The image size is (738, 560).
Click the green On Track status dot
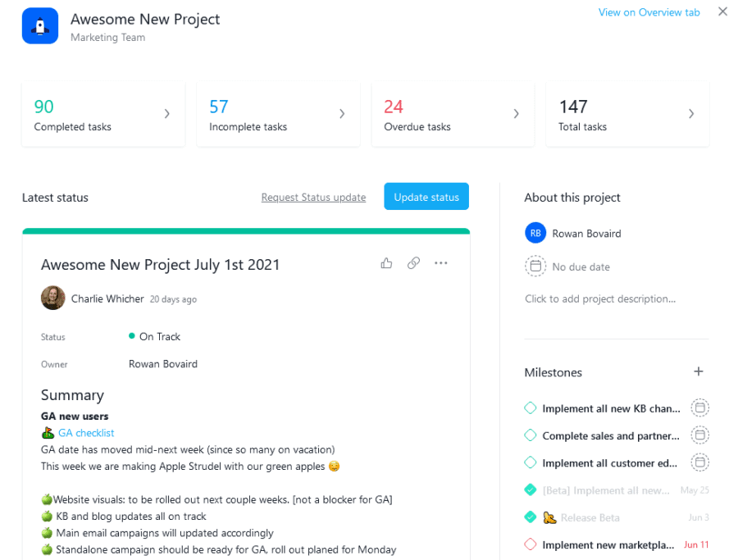pyautogui.click(x=131, y=336)
